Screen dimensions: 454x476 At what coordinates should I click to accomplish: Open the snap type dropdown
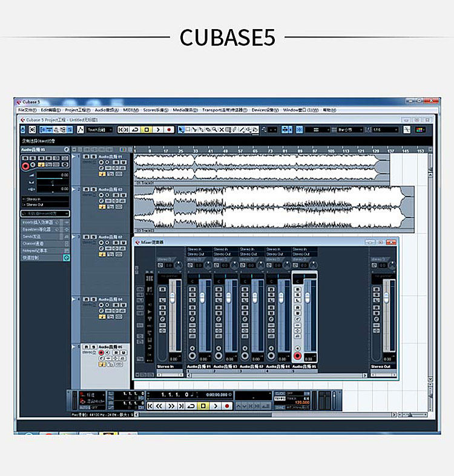pos(317,129)
